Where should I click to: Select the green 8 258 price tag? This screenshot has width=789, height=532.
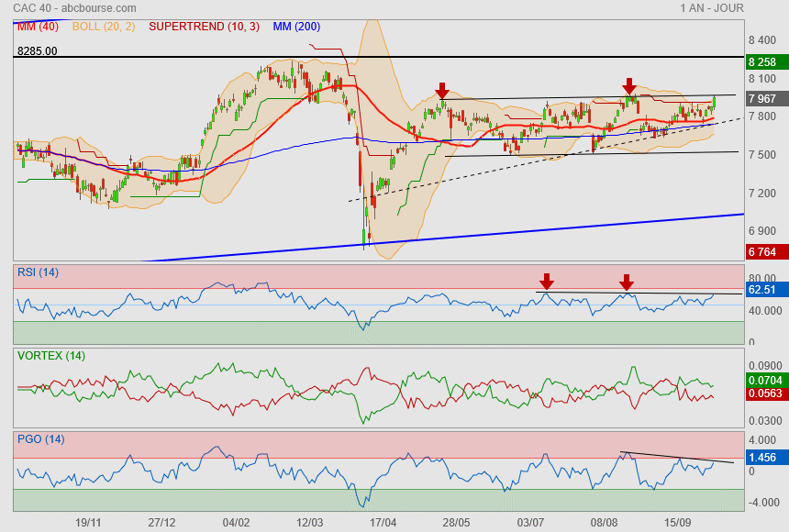pos(763,62)
